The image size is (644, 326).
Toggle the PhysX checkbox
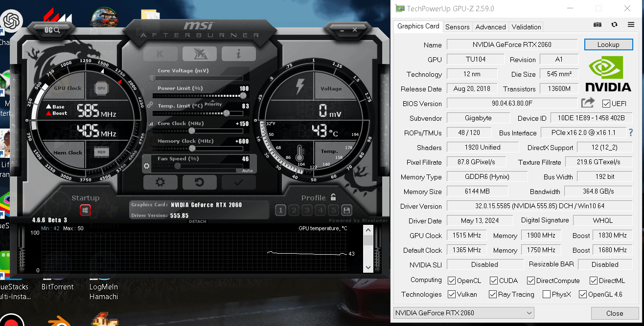547,294
